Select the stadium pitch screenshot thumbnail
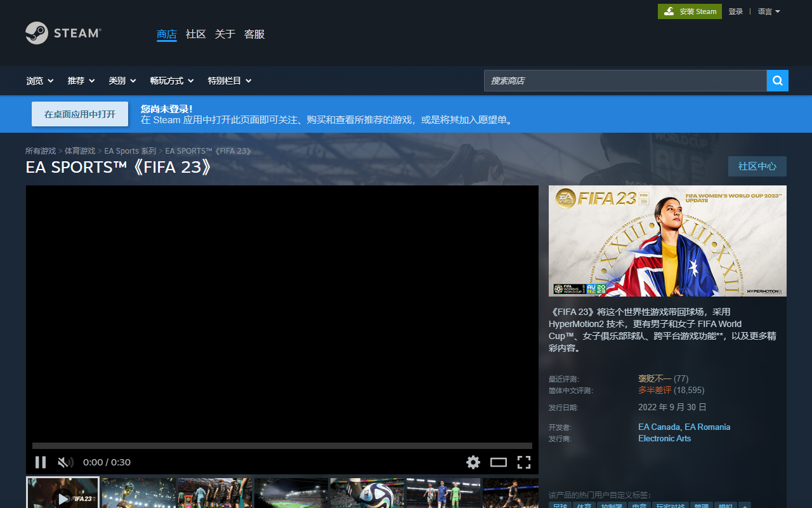This screenshot has height=508, width=812. click(x=291, y=493)
